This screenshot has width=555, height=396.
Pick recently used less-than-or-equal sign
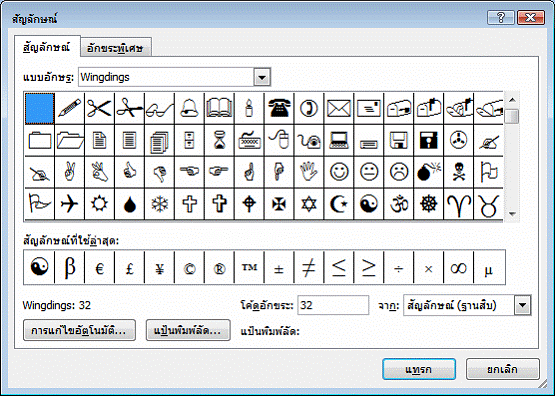(x=339, y=267)
